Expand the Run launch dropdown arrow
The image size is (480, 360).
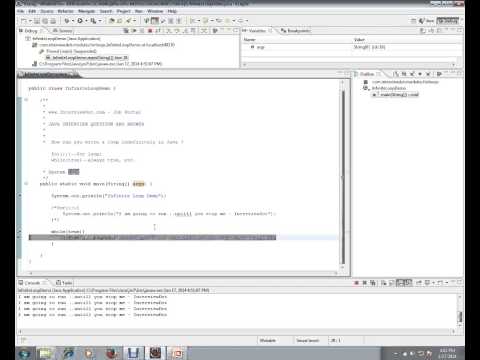(86, 21)
